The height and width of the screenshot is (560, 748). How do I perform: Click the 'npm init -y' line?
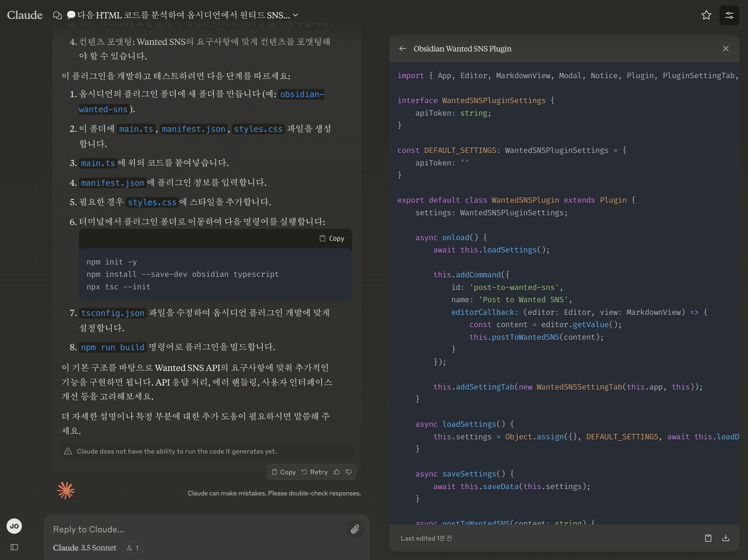click(x=112, y=262)
